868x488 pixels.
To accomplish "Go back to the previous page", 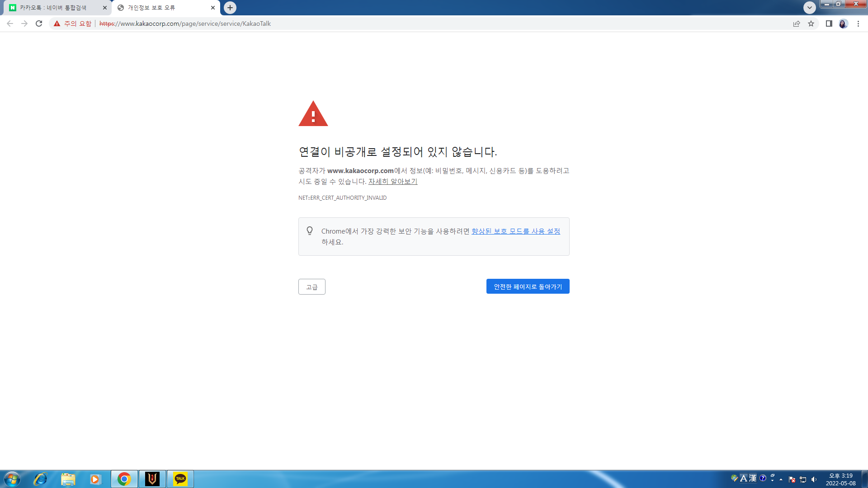I will (x=10, y=23).
